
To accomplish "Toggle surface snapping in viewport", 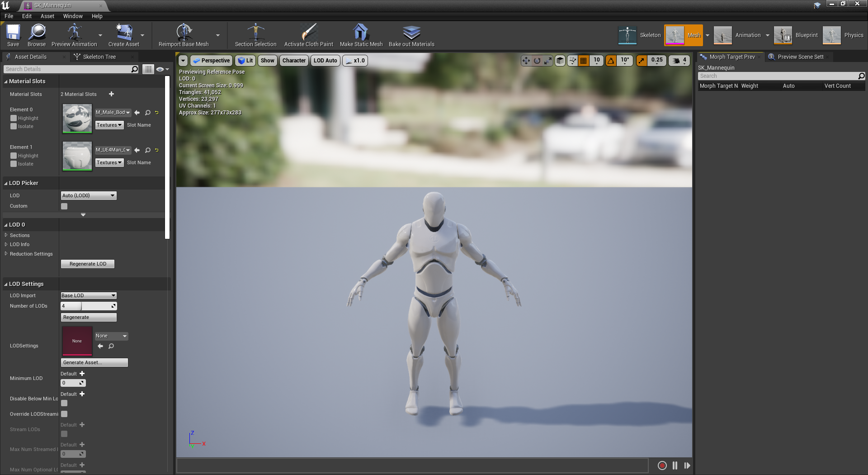I will tap(573, 61).
